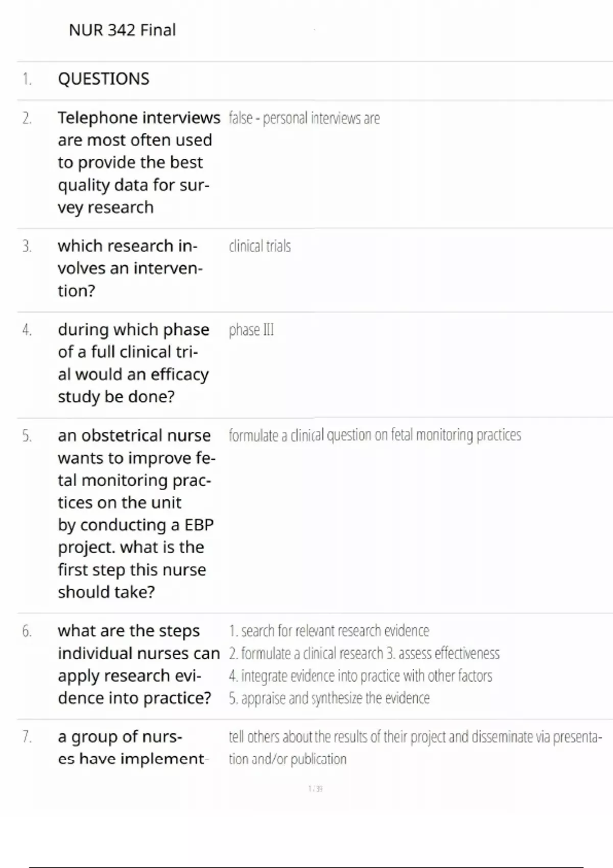The image size is (613, 868).
Task: Click "4. integrate evidence into practice" answer line
Action: click(361, 676)
